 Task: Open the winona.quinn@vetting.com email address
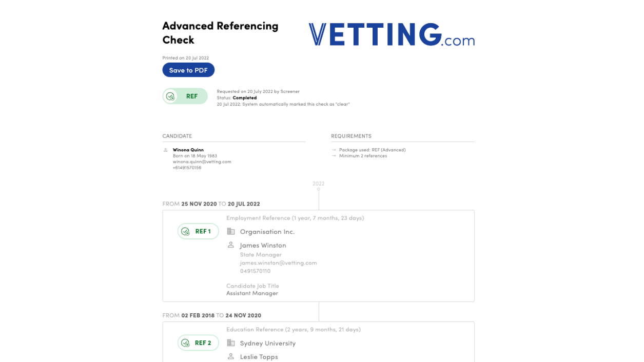pyautogui.click(x=202, y=162)
